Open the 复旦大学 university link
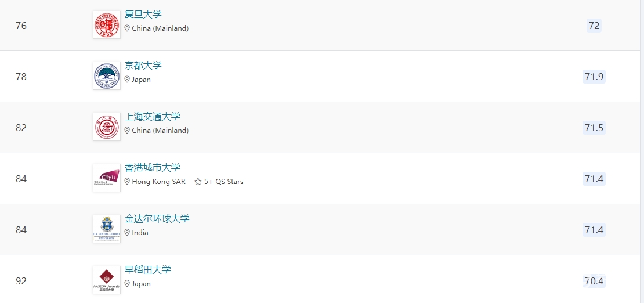Viewport: 644px width, 303px height. point(143,15)
